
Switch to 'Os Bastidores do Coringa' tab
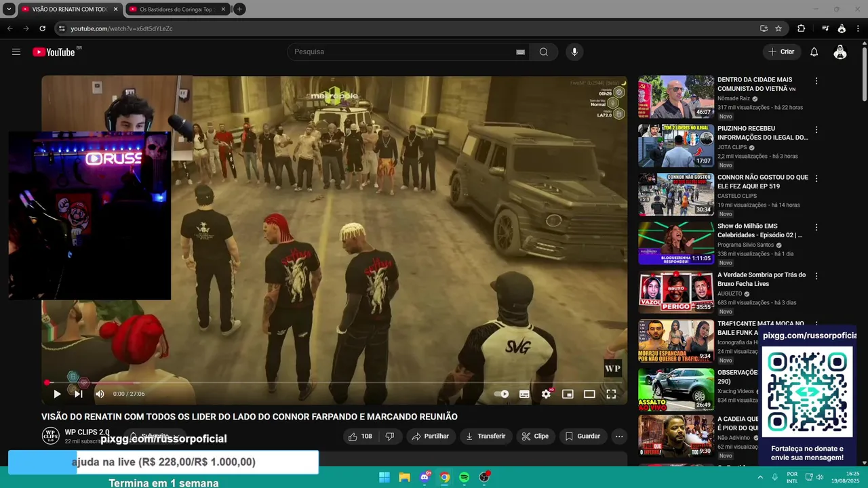(178, 9)
